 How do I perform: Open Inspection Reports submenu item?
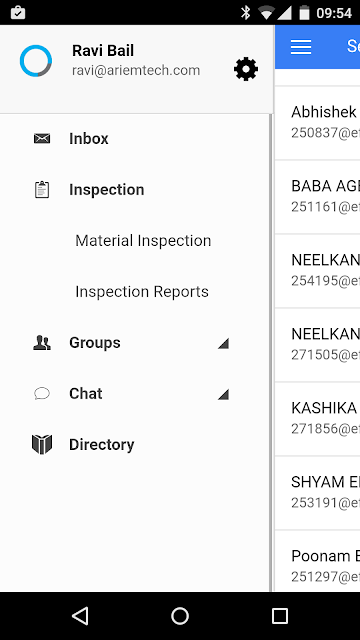142,291
